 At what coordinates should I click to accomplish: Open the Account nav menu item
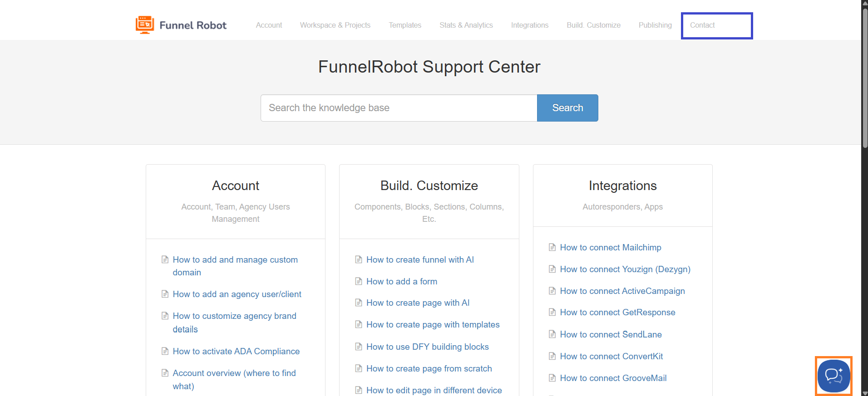269,25
